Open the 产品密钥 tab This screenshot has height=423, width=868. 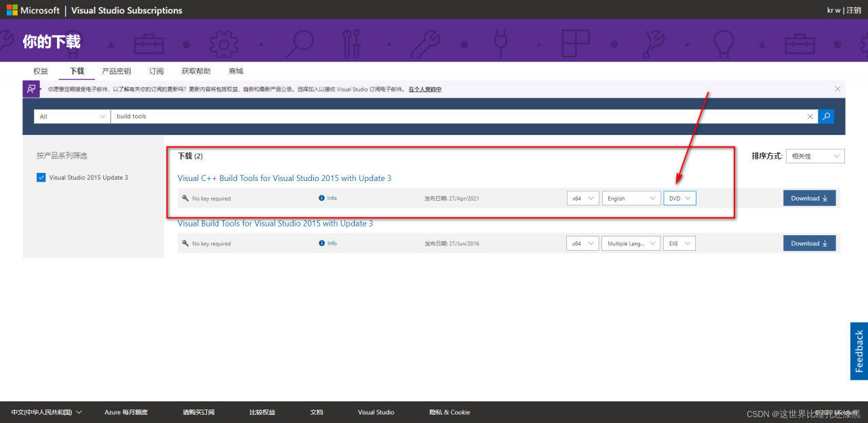tap(116, 71)
